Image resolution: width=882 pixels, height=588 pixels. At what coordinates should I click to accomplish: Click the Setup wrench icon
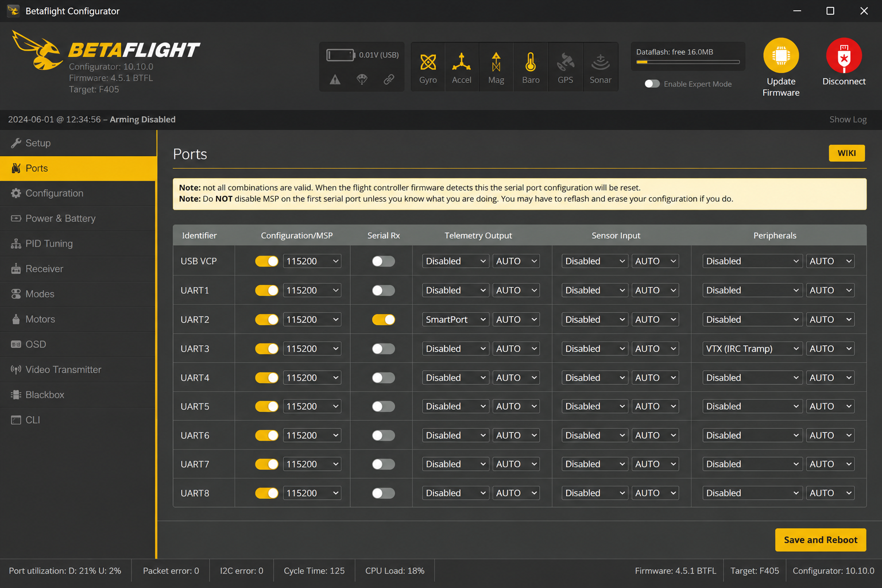16,143
